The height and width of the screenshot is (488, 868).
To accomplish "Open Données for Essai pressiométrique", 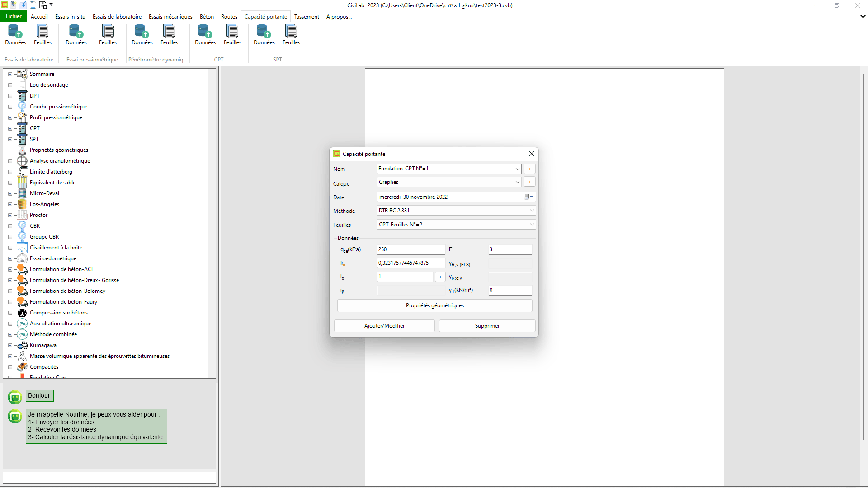I will 76,35.
